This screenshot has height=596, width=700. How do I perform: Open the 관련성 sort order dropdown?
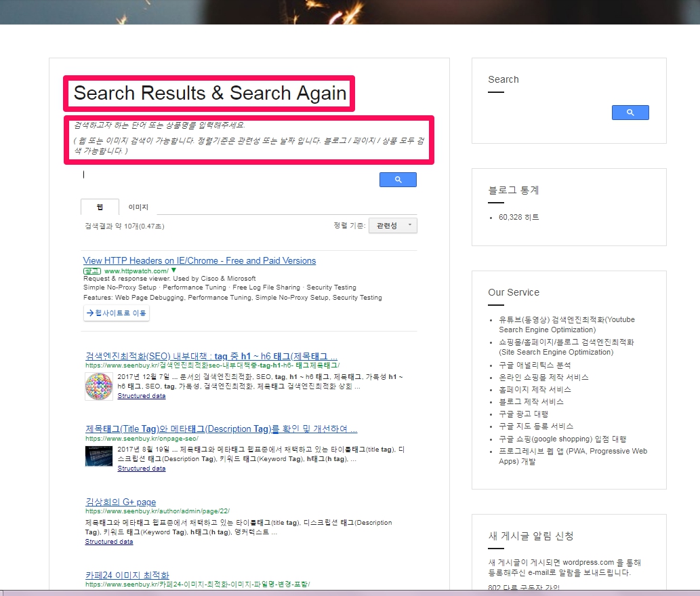[392, 224]
